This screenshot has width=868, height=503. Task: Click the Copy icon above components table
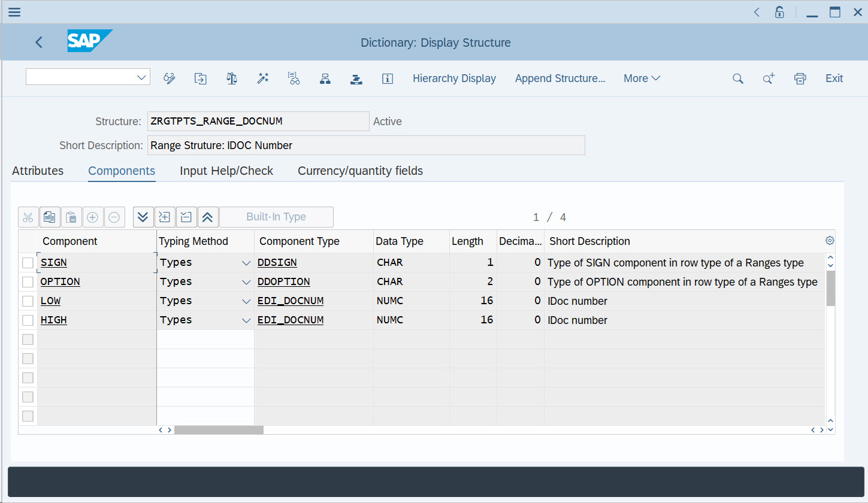pyautogui.click(x=50, y=217)
